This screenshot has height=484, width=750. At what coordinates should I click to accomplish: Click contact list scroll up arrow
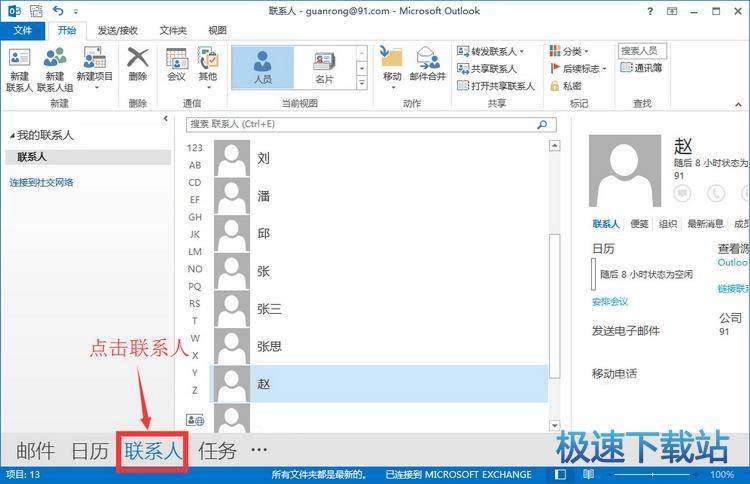click(x=554, y=145)
